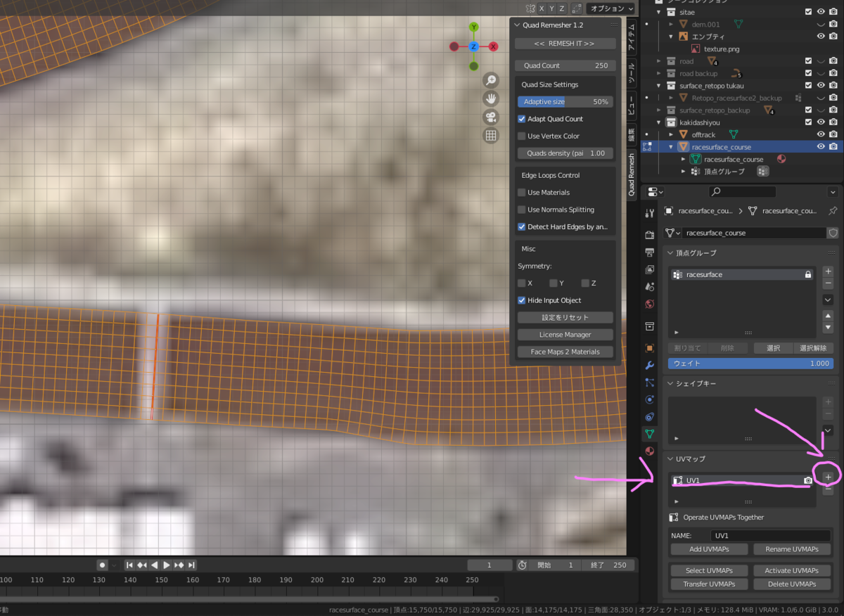Toggle the Adapt Quad Count checkbox
The image size is (844, 616).
coord(522,119)
